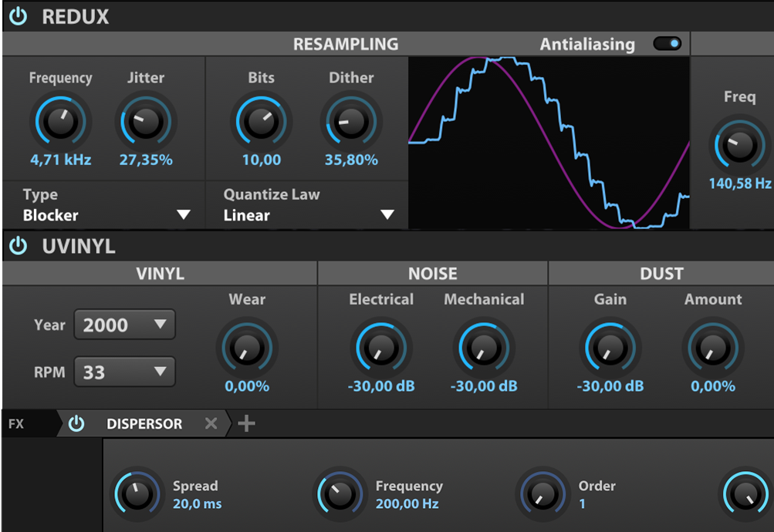Screen dimensions: 774x532
Task: Toggle the DISPERSOR power button
Action: click(76, 423)
